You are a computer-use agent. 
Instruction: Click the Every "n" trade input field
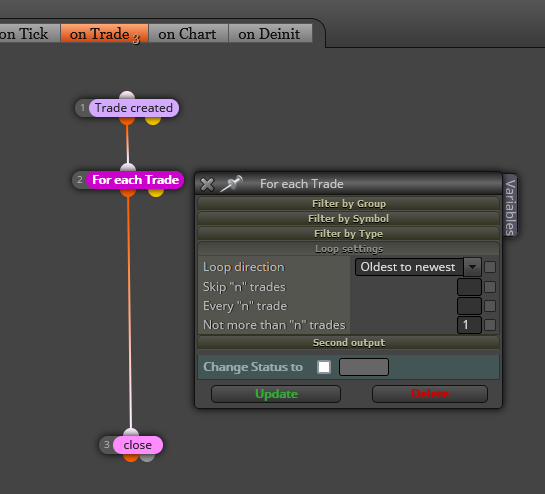tap(469, 306)
